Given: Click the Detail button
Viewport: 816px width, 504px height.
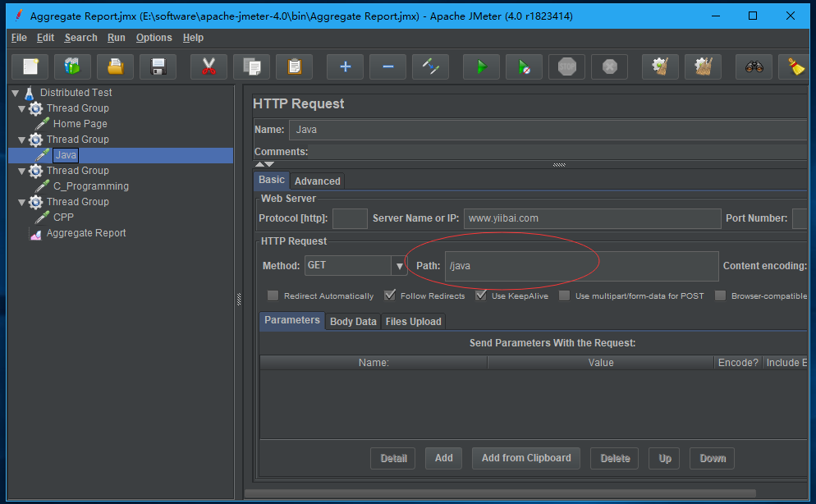Looking at the screenshot, I should [x=393, y=458].
